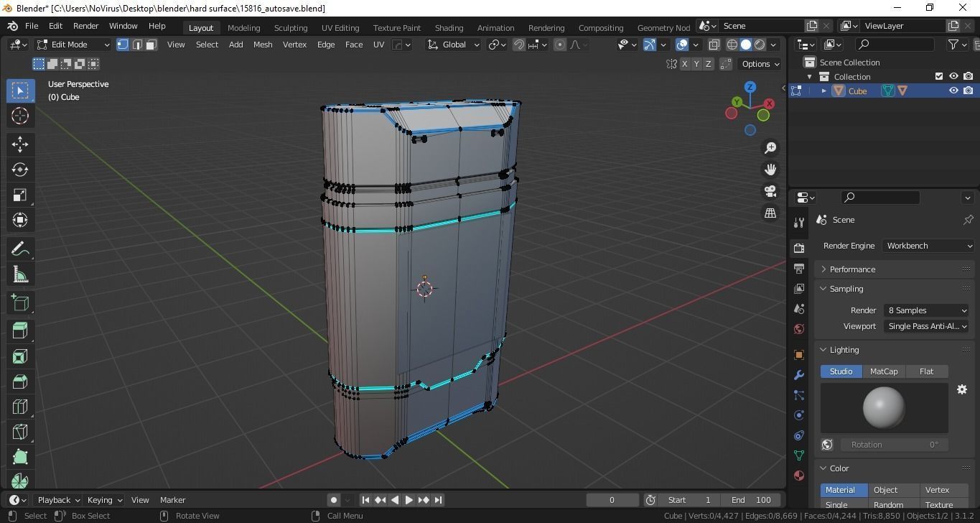
Task: Click the Options button
Action: (x=760, y=64)
